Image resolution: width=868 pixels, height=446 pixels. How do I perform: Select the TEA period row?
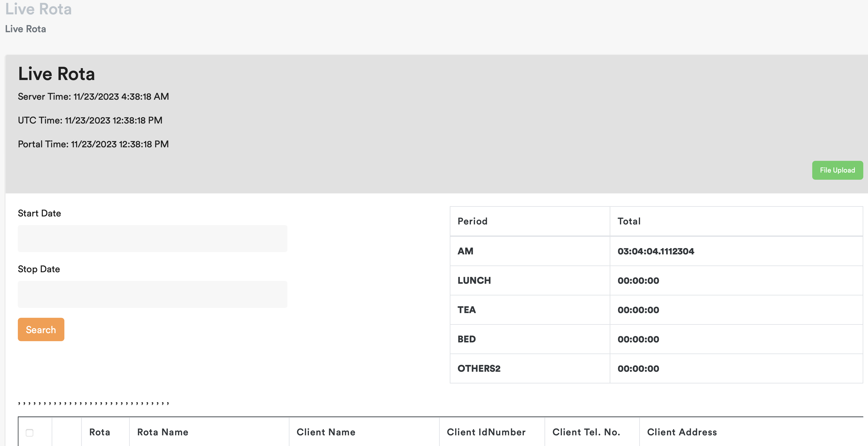point(467,310)
